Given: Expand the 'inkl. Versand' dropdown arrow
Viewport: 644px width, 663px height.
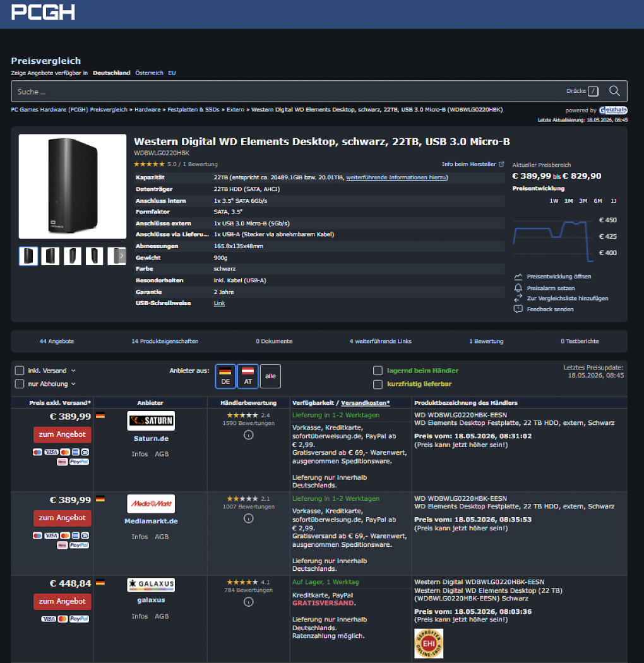Looking at the screenshot, I should point(73,371).
